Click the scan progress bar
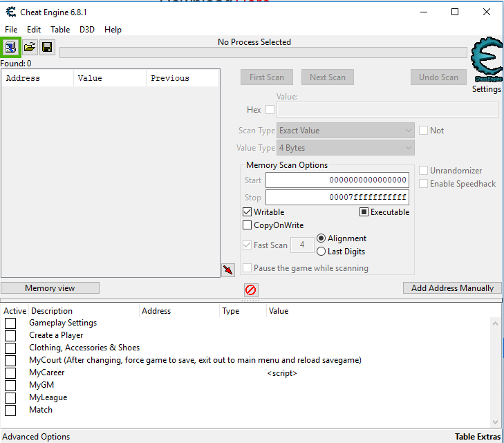 point(263,53)
